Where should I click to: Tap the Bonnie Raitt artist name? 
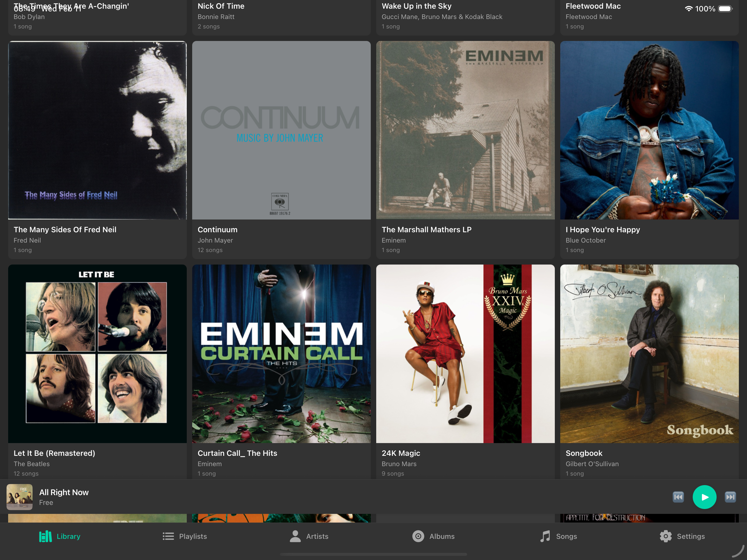216,17
